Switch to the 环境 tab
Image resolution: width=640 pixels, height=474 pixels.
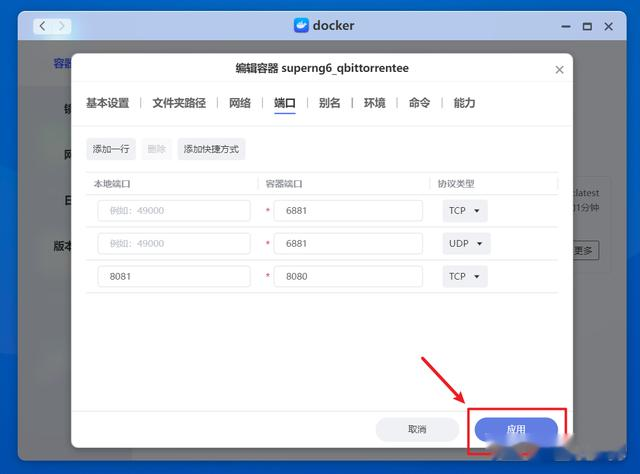tap(374, 103)
